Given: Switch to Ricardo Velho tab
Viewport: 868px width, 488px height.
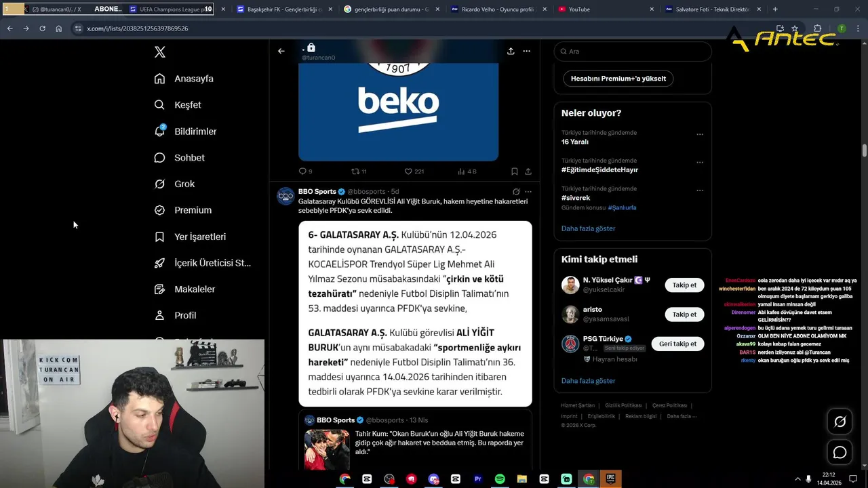Looking at the screenshot, I should [x=497, y=9].
